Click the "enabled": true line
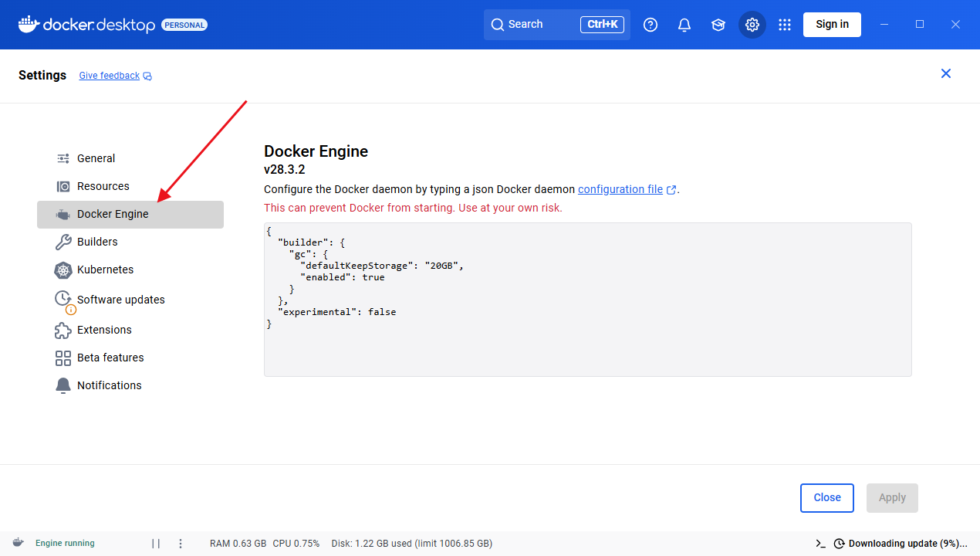The image size is (980, 556). [x=342, y=277]
